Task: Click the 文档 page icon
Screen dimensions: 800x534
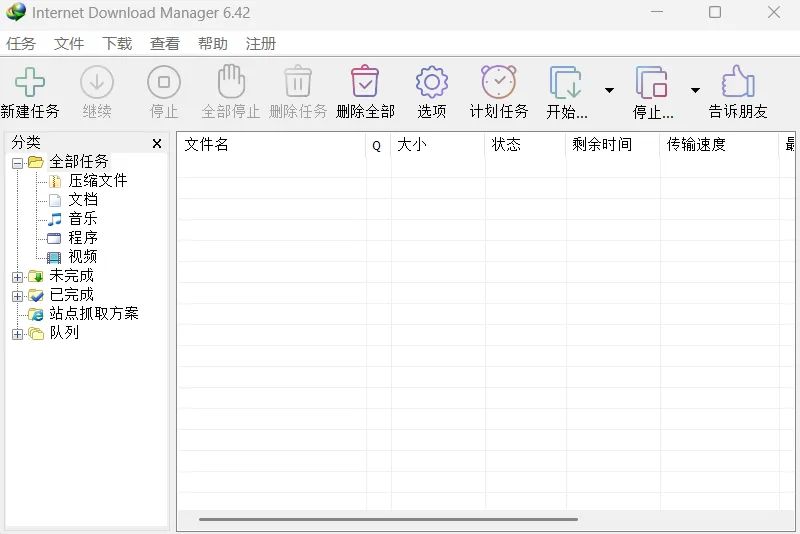Action: (x=55, y=200)
